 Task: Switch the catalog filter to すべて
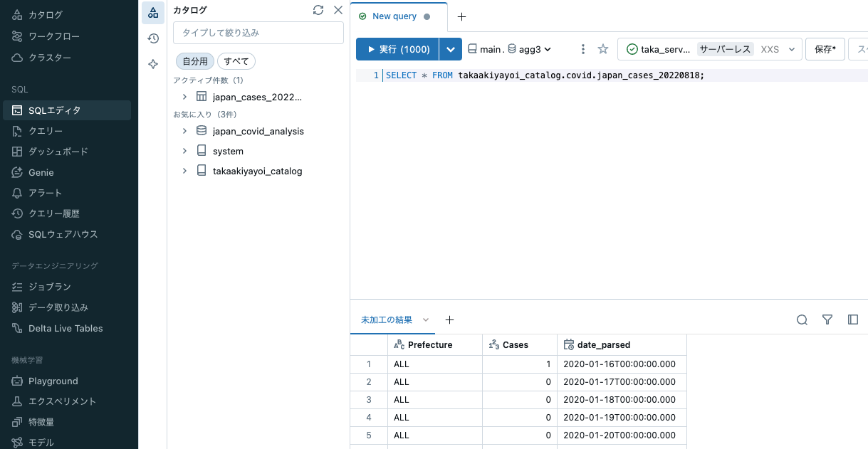[x=236, y=61]
